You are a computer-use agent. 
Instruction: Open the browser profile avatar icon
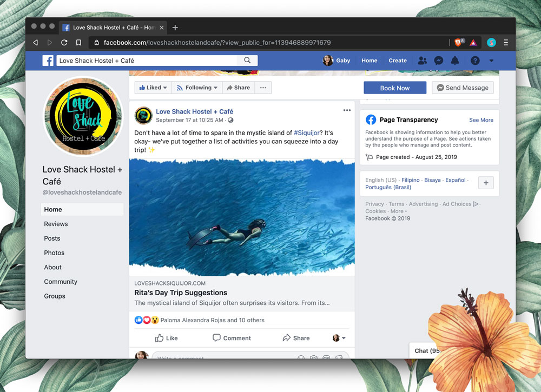click(x=491, y=42)
